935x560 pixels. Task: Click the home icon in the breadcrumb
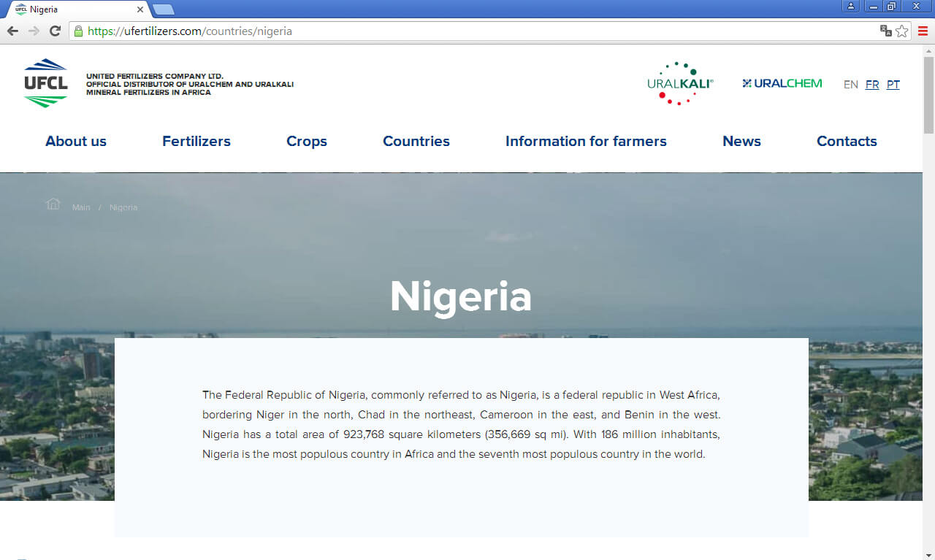(53, 204)
